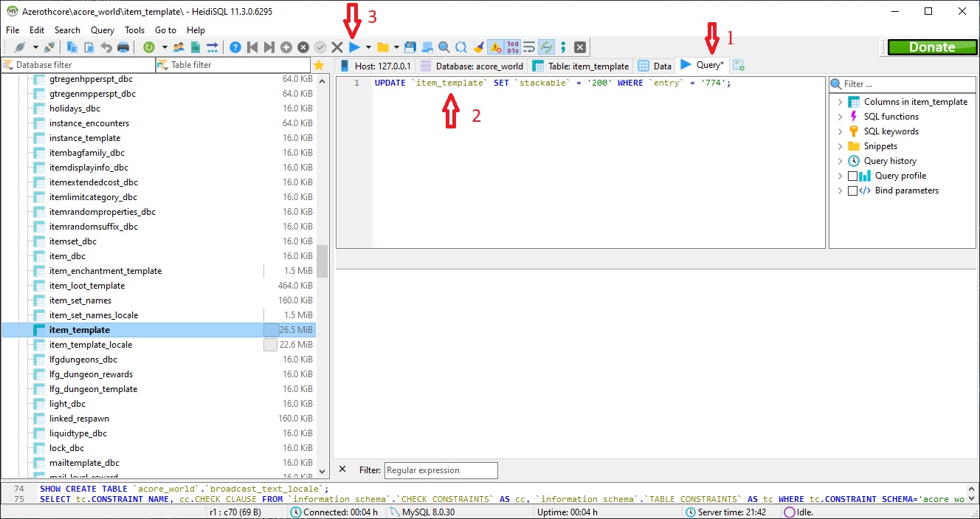This screenshot has width=980, height=519.
Task: Click the save (floppy disk) icon
Action: coord(410,47)
